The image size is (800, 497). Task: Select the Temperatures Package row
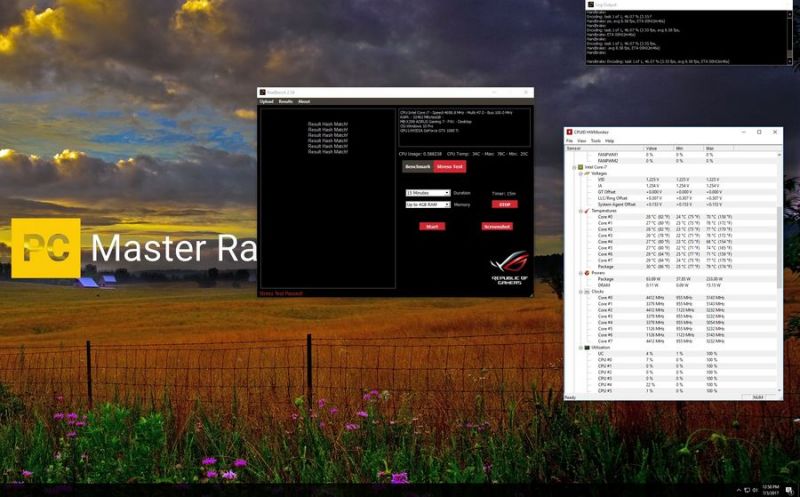pos(673,267)
